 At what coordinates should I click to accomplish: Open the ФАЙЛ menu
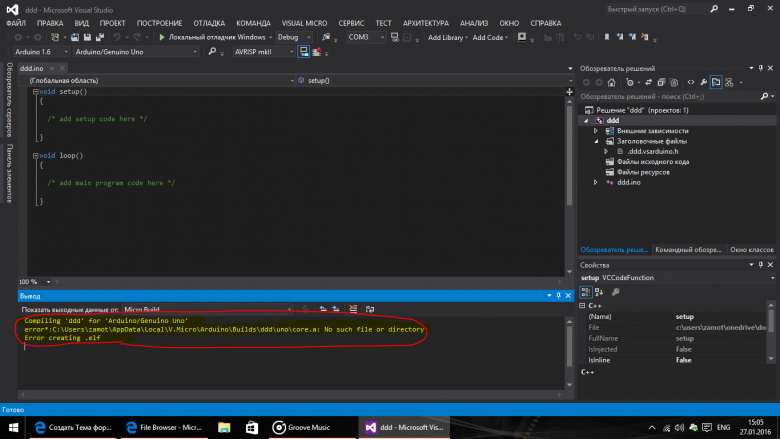pyautogui.click(x=16, y=23)
